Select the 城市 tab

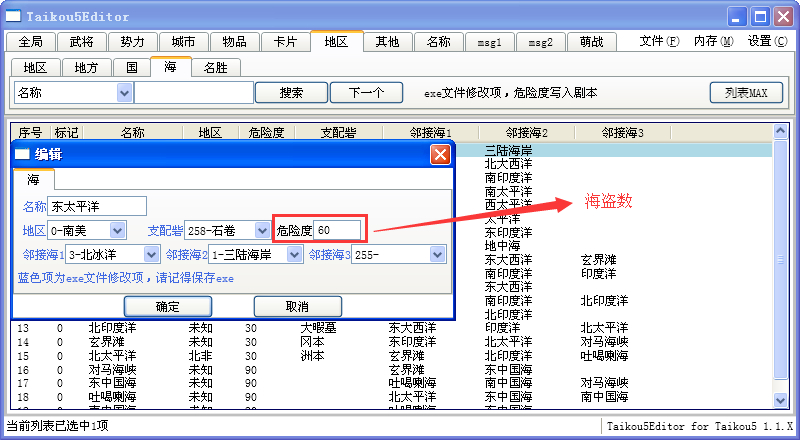pyautogui.click(x=184, y=42)
